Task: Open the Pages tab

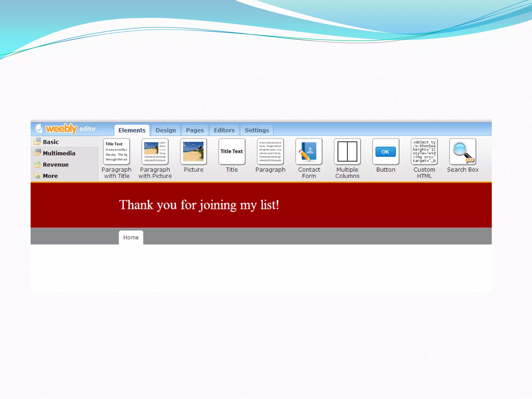Action: (x=195, y=130)
